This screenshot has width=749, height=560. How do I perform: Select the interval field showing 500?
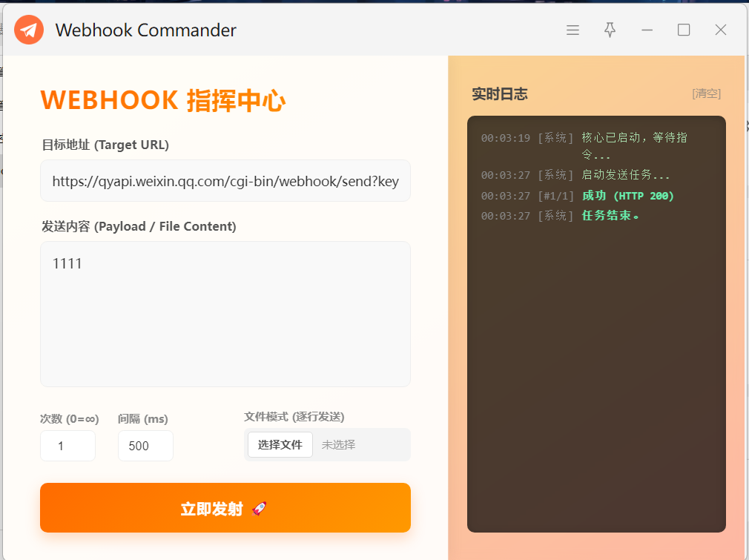(x=145, y=446)
